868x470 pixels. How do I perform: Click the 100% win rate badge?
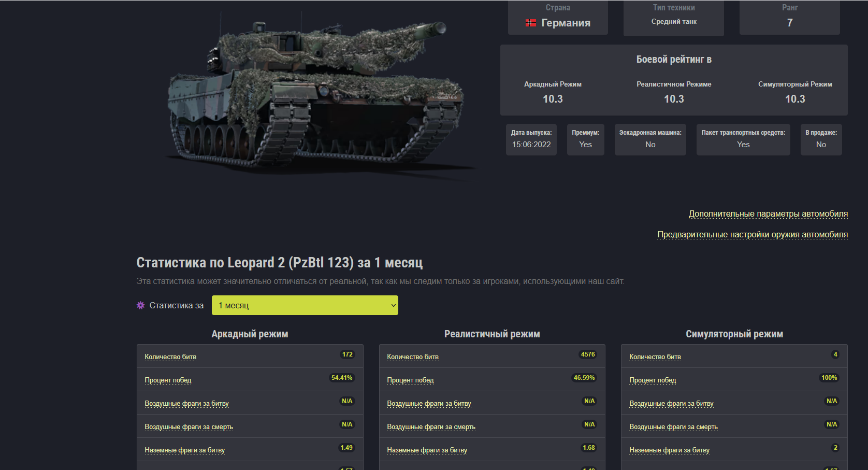[x=829, y=378]
